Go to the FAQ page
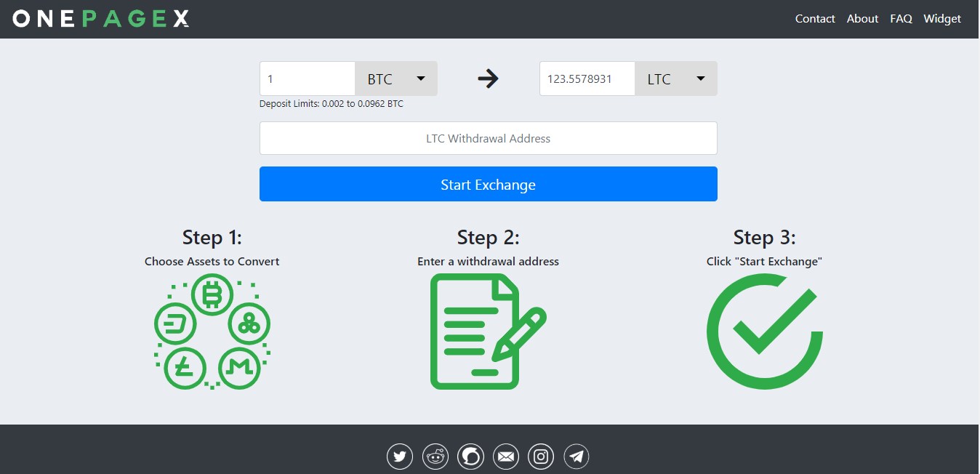 point(901,19)
